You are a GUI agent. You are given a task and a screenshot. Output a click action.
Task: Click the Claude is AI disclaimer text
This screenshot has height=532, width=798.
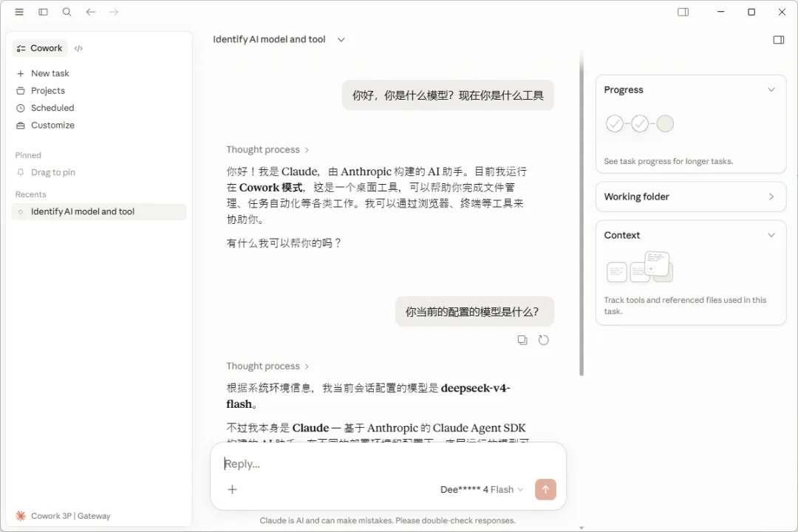387,520
